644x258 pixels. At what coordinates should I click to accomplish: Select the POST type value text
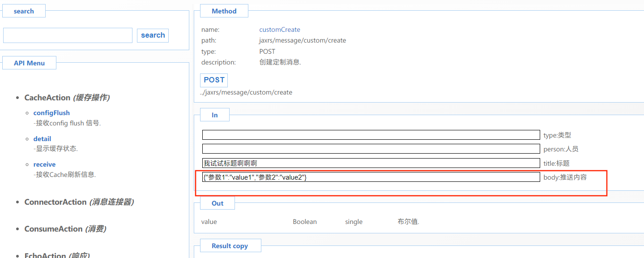[x=267, y=52]
